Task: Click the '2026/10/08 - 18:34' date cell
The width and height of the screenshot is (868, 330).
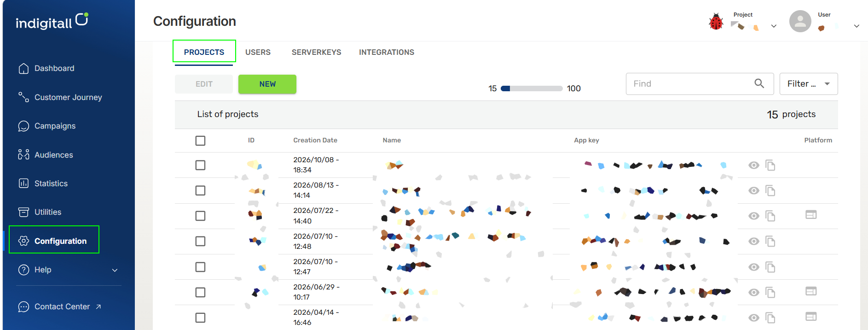Action: (x=316, y=165)
